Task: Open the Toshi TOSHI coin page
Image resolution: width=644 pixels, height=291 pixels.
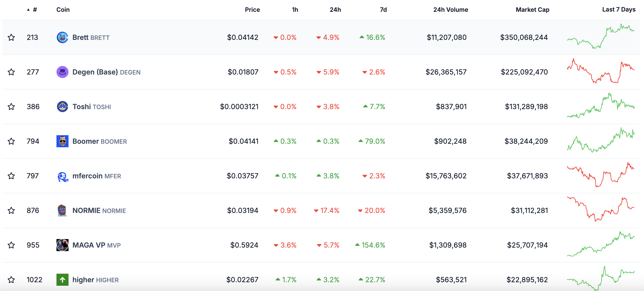Action: (x=92, y=107)
